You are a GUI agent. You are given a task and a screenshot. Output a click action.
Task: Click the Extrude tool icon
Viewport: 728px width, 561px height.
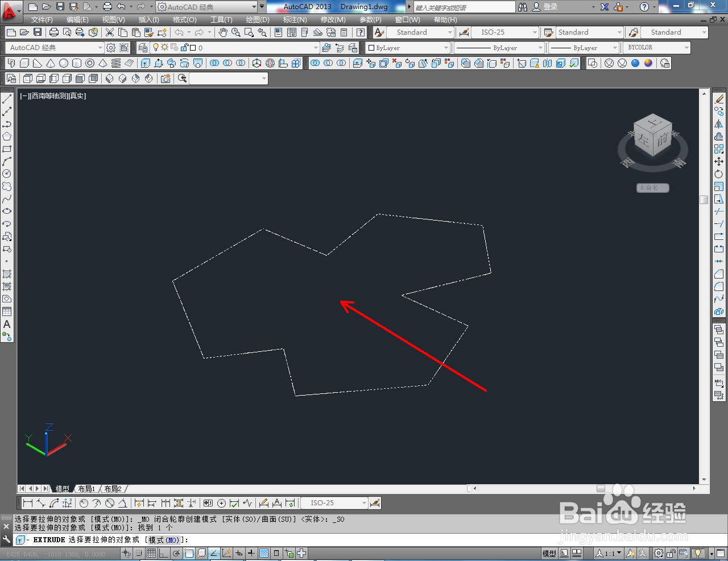coord(146,63)
